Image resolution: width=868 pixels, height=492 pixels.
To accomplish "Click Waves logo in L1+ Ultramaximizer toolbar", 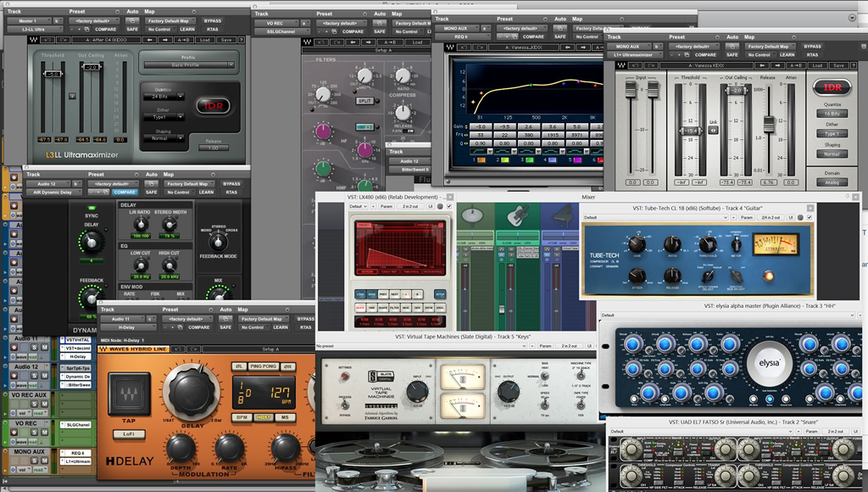I will [x=621, y=65].
